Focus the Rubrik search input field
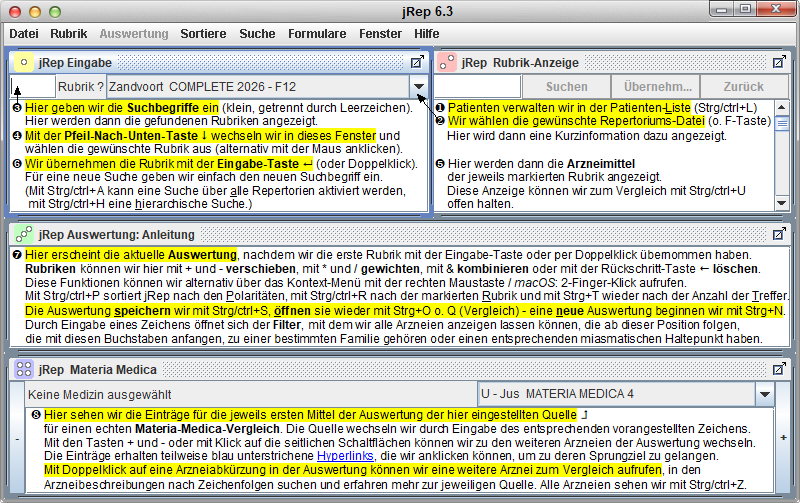This screenshot has width=800, height=503. pyautogui.click(x=32, y=87)
